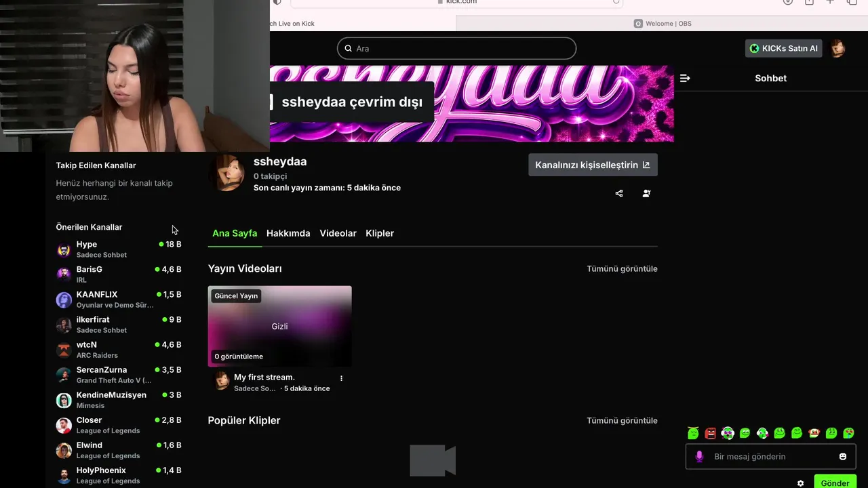
Task: Switch to the Hakkımda tab
Action: 288,233
